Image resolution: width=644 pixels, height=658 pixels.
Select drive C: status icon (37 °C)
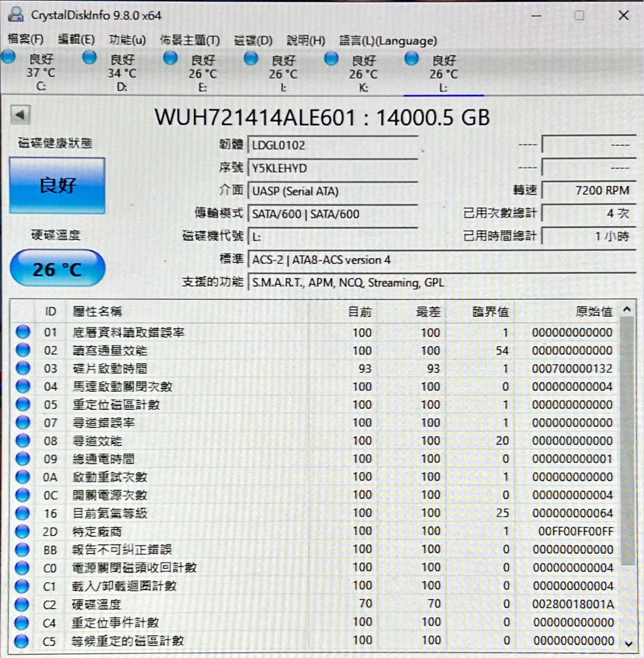[8, 57]
